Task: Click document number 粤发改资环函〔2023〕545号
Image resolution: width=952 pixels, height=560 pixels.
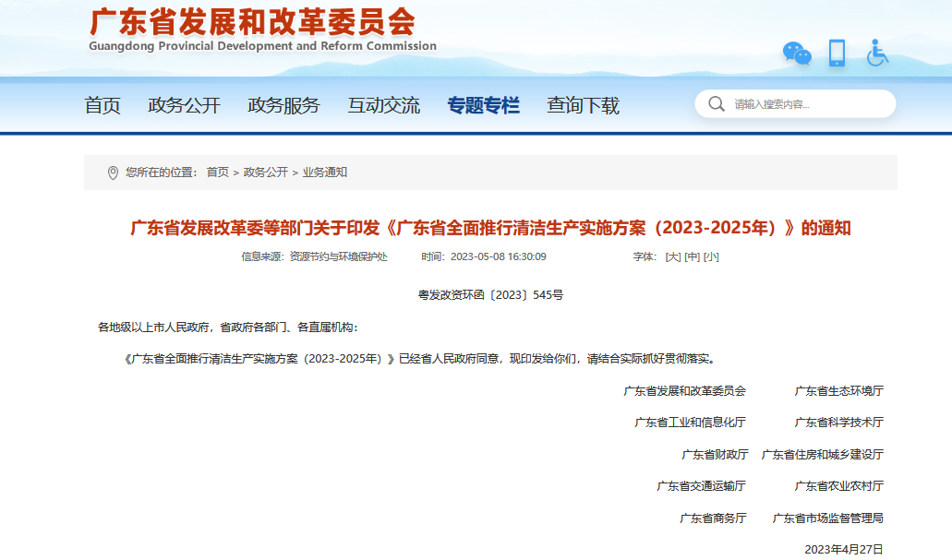Action: point(490,295)
